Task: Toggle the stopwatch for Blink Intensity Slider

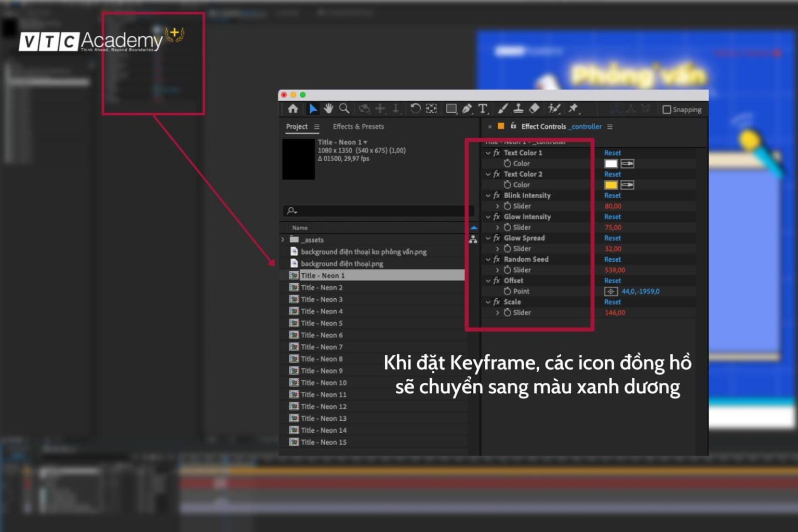Action: 508,206
